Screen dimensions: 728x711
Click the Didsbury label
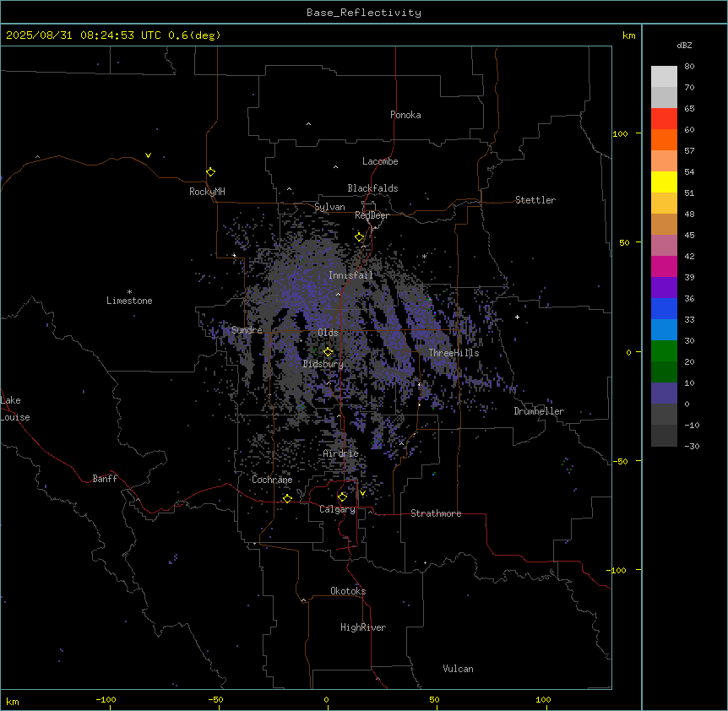point(323,364)
